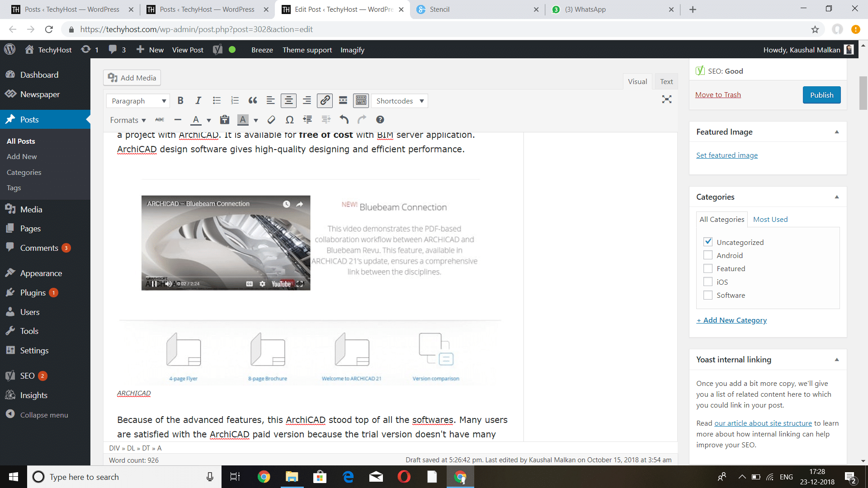Open Opera browser from taskbar

pos(404,477)
